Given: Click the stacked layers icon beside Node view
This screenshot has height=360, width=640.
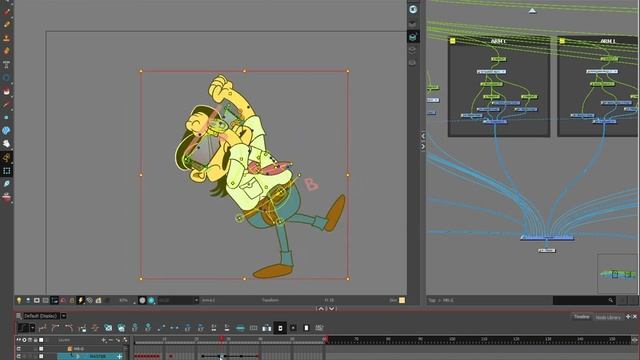Looking at the screenshot, I should pos(413,50).
